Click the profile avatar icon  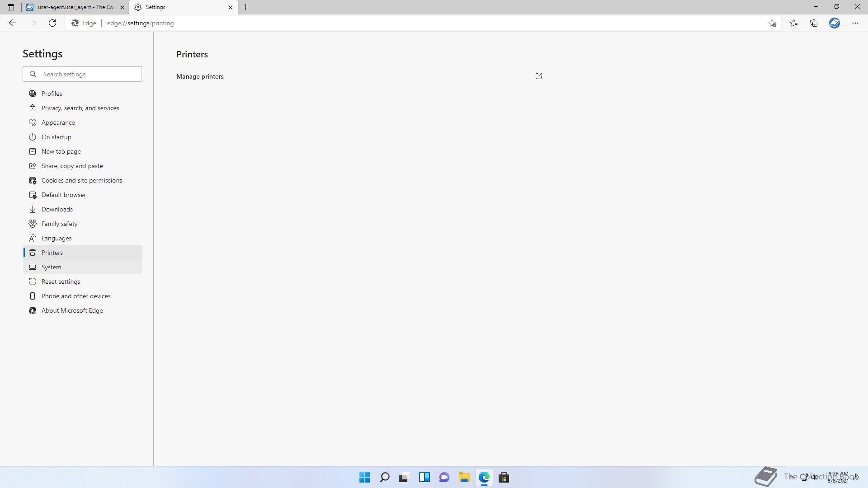pyautogui.click(x=835, y=23)
